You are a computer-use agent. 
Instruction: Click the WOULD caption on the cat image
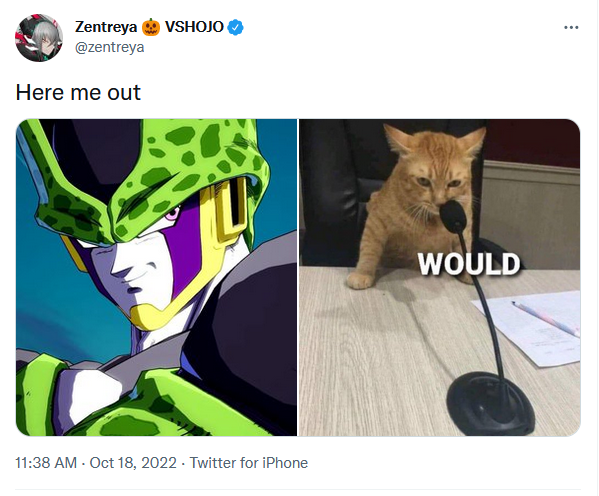(469, 264)
